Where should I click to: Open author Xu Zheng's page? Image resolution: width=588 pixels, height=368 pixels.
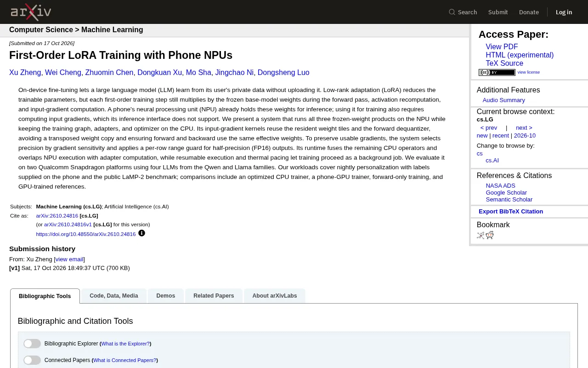click(25, 73)
